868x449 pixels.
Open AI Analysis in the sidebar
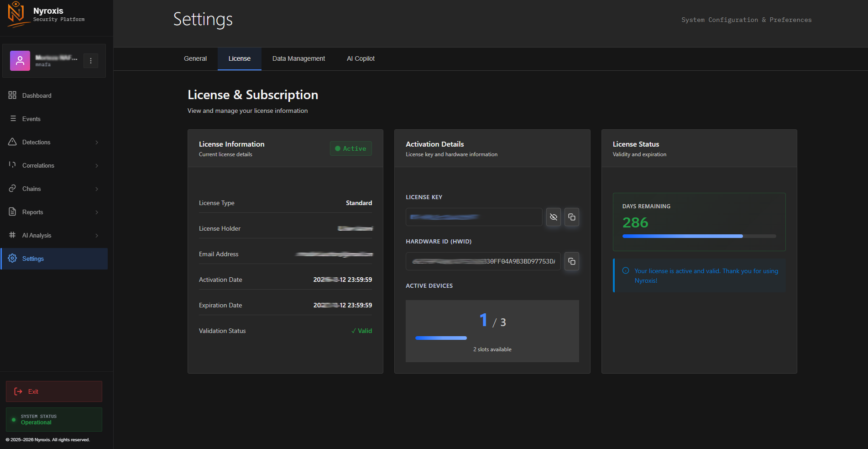click(x=54, y=235)
